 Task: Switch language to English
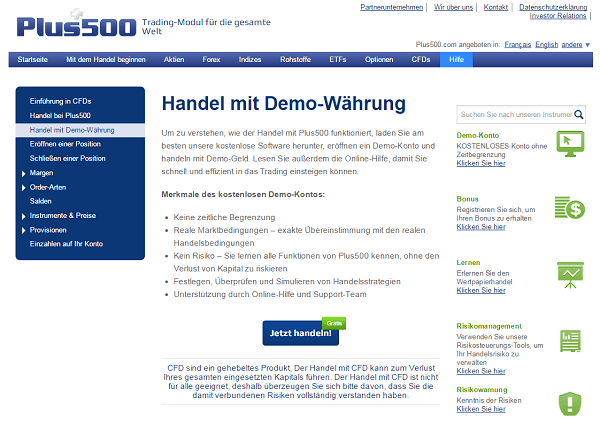click(x=546, y=45)
